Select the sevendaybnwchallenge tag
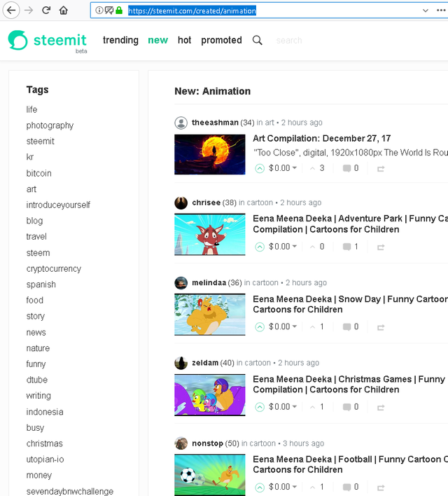Screen dimensions: 448x496 click(69, 491)
